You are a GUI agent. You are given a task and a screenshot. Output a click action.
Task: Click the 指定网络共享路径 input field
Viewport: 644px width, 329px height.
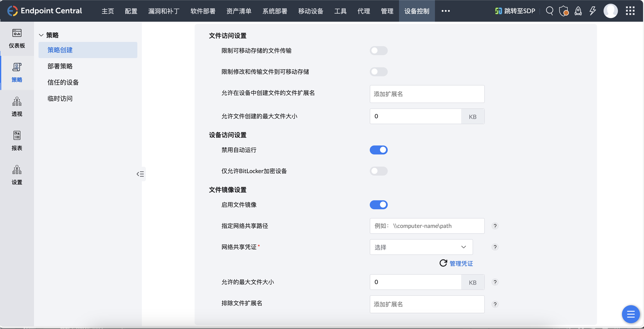pos(427,226)
